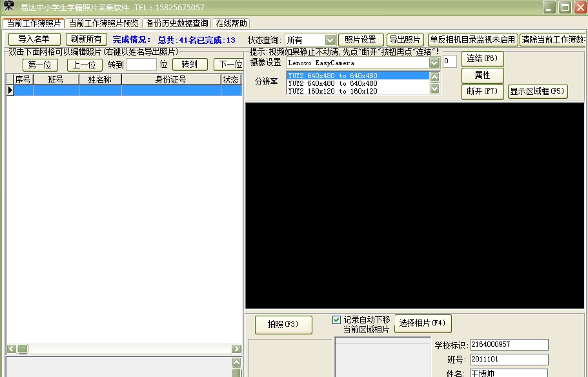点击"断开(F7)"断开摄像头
The image size is (588, 377).
click(482, 92)
